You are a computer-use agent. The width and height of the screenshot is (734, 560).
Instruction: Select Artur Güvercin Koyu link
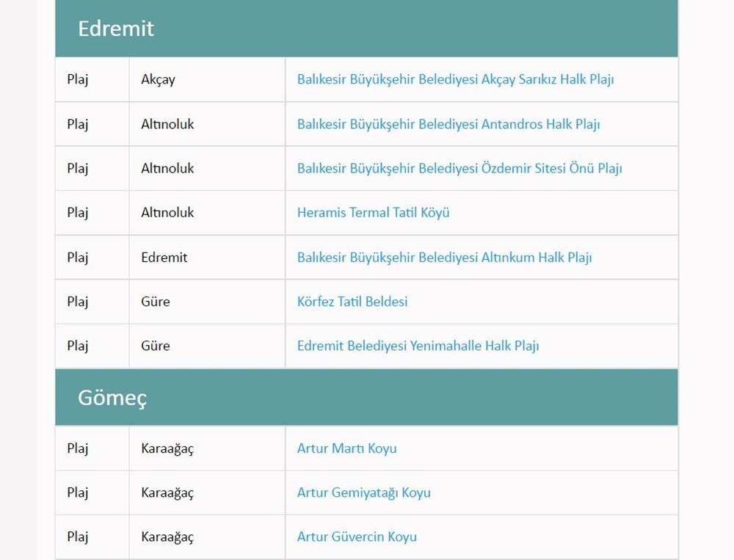(357, 537)
